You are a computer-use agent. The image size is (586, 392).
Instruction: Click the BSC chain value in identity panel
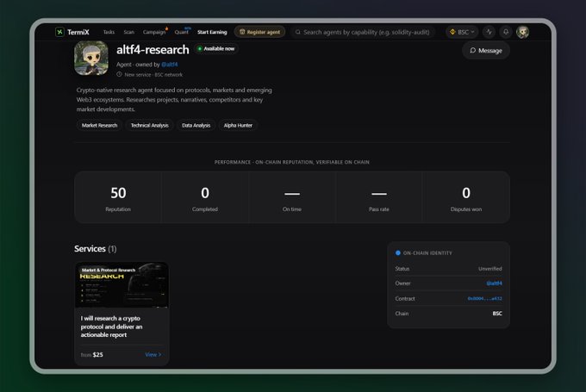497,314
